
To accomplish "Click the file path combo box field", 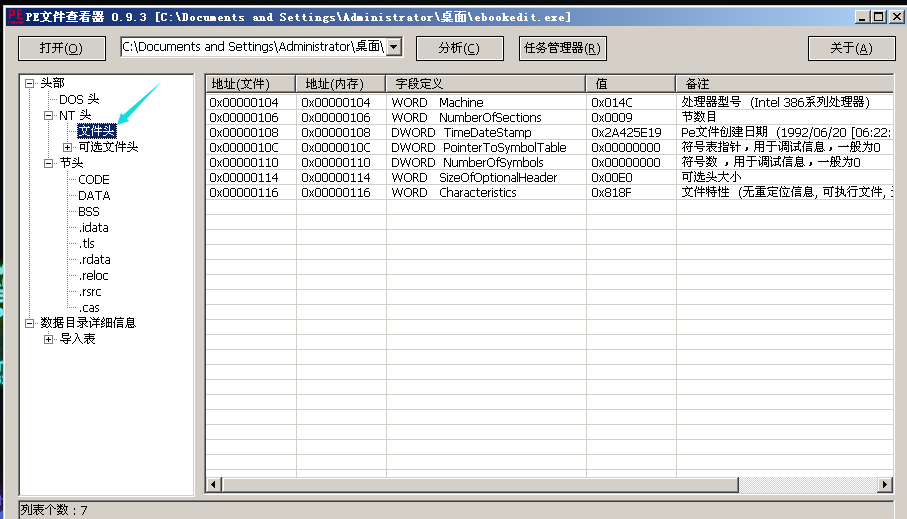I will 252,47.
